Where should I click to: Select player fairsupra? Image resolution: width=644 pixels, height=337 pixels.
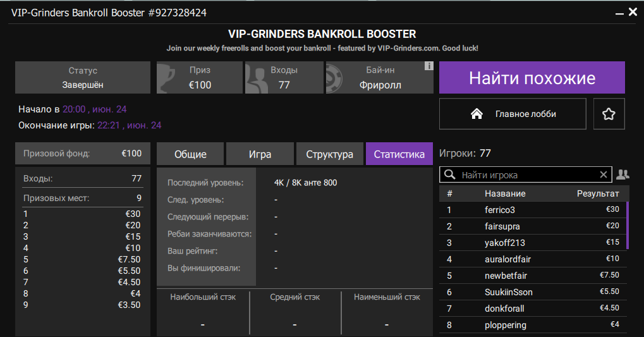(533, 226)
